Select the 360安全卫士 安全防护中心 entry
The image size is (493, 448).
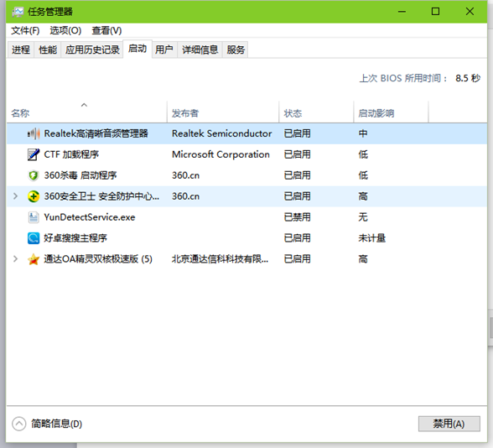(x=101, y=196)
